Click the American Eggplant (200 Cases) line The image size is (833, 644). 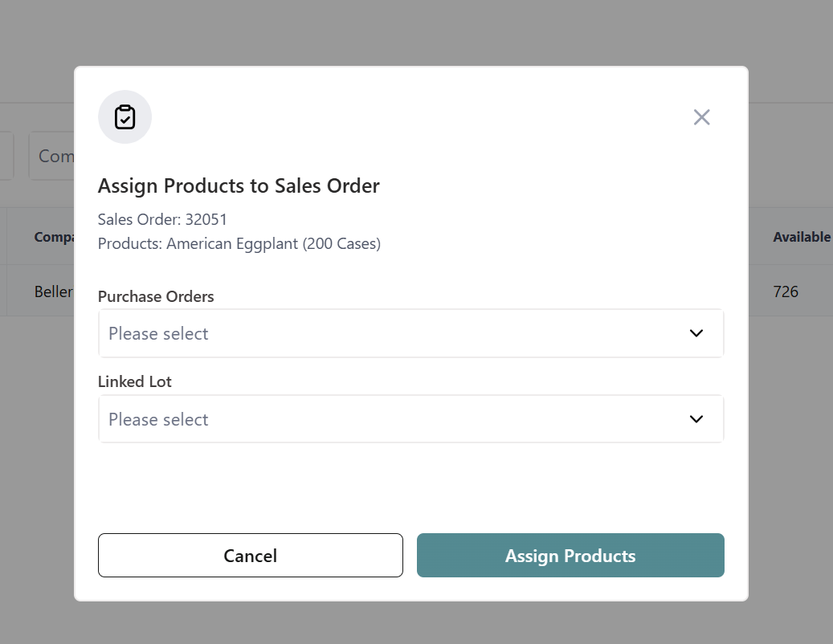tap(239, 243)
